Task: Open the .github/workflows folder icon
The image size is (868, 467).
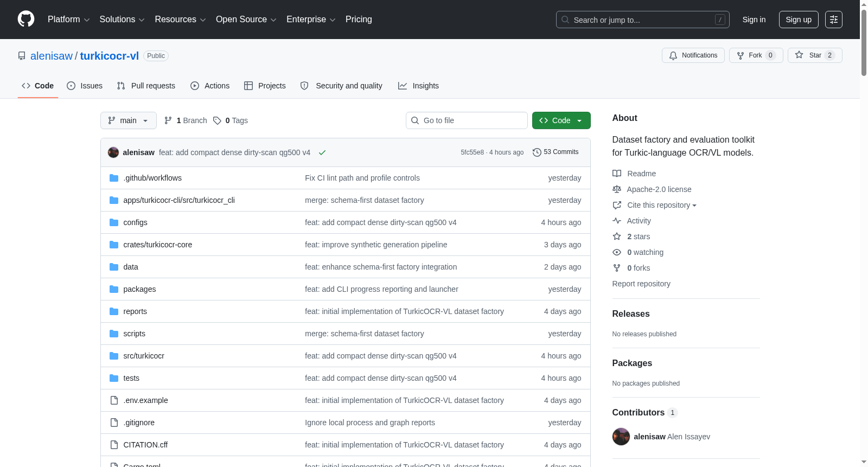Action: [x=114, y=178]
